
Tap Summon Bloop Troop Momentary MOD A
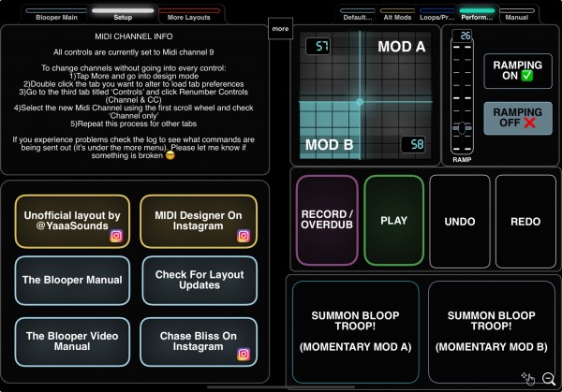(355, 332)
